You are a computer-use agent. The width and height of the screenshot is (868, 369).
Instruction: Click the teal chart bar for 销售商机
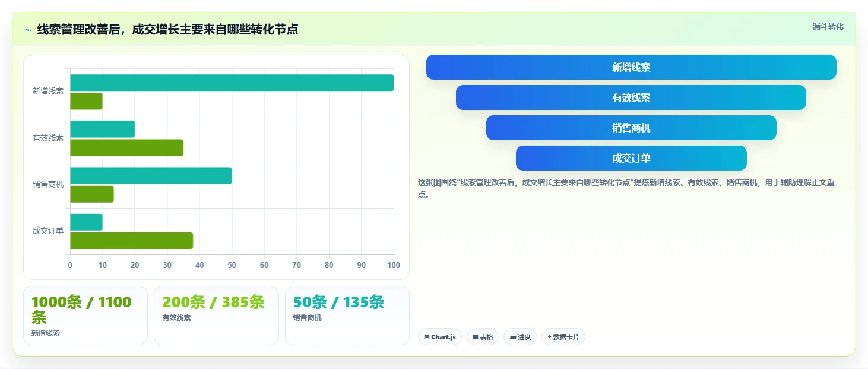[x=151, y=176]
